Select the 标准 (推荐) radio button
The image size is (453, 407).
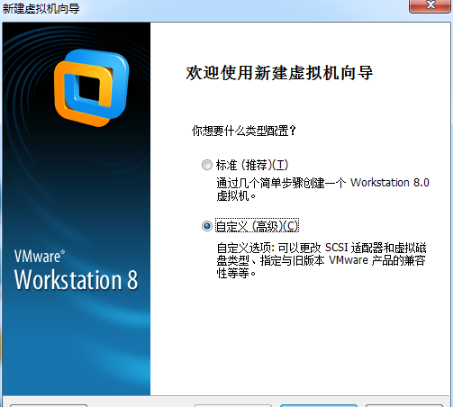tap(207, 165)
